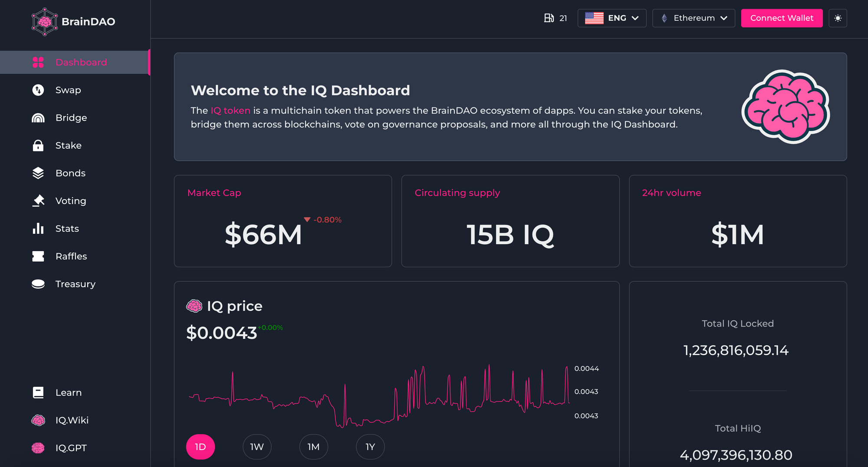Click the Stake padlock icon
This screenshot has height=467, width=868.
(38, 146)
